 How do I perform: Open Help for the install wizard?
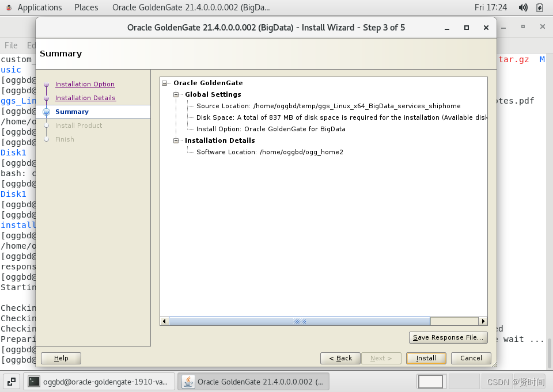click(x=61, y=358)
